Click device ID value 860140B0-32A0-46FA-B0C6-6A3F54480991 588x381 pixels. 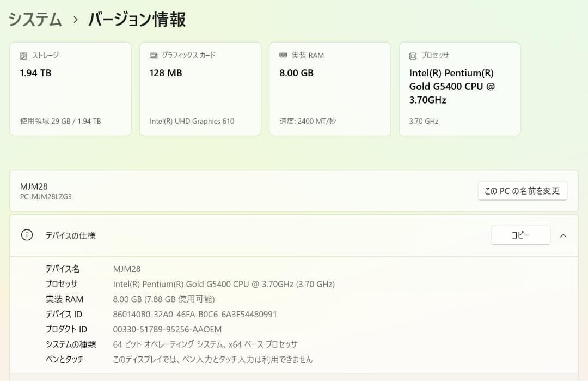[x=195, y=314]
